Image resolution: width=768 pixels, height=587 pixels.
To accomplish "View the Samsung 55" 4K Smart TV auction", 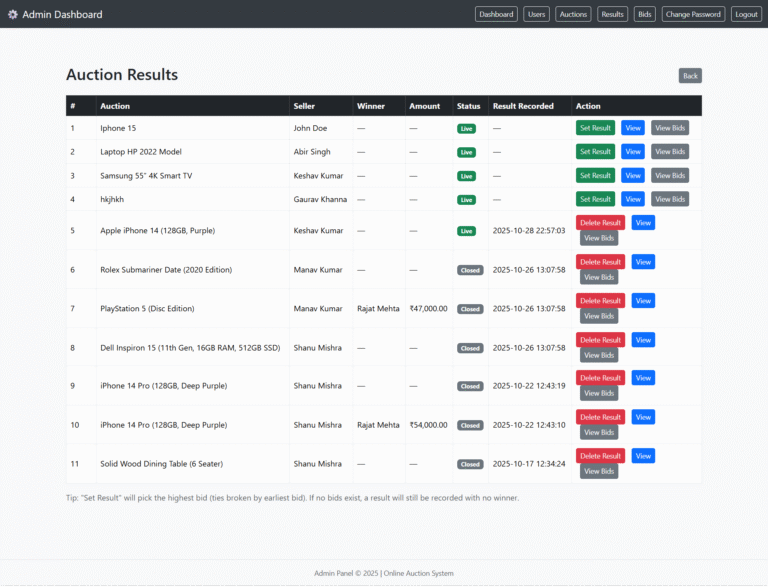I will coord(633,175).
